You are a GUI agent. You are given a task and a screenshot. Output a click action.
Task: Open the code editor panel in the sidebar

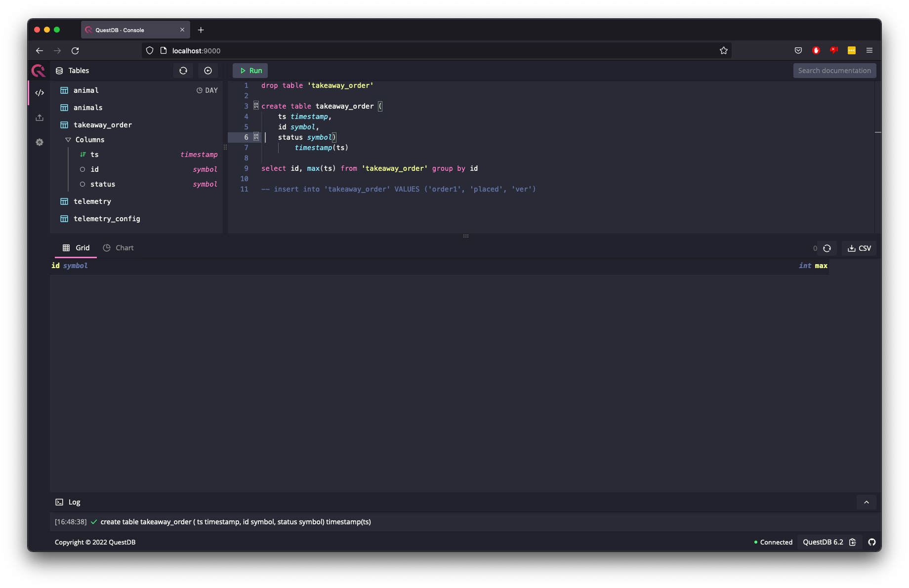(x=40, y=92)
